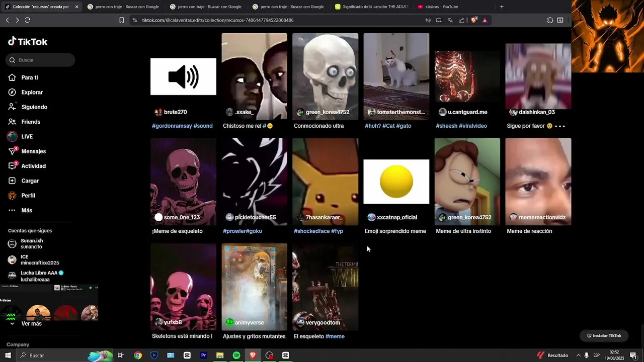Screen dimensions: 644x362
Task: Expand the caption dots after 'Sigue por favor'
Action: coord(560,126)
